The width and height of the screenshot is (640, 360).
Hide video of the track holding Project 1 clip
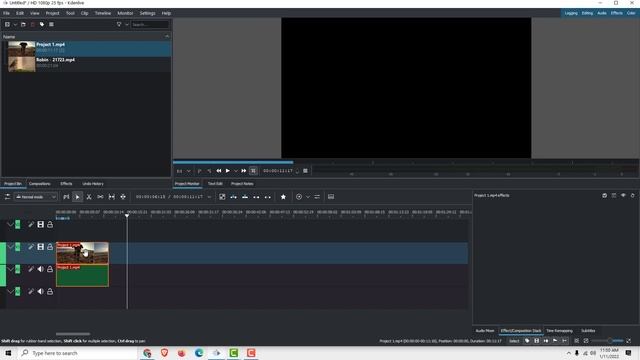point(40,247)
